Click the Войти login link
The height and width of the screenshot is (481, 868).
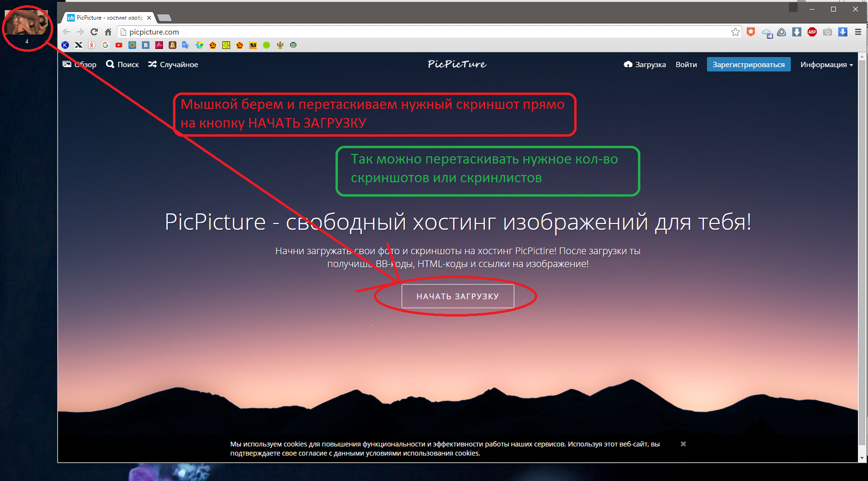(x=686, y=65)
